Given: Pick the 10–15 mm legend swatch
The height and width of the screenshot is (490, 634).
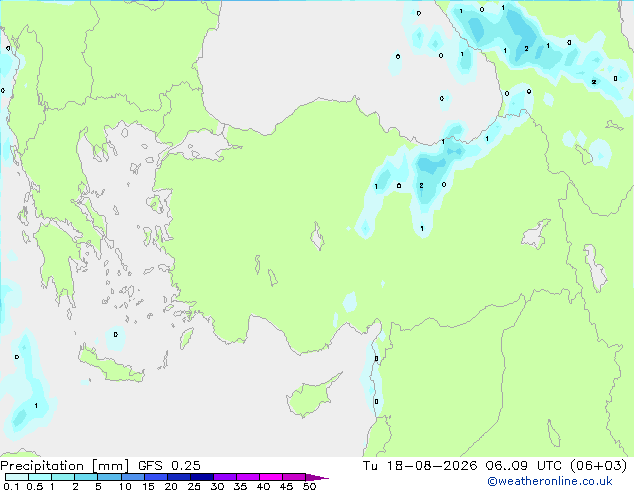Looking at the screenshot, I should tap(133, 477).
